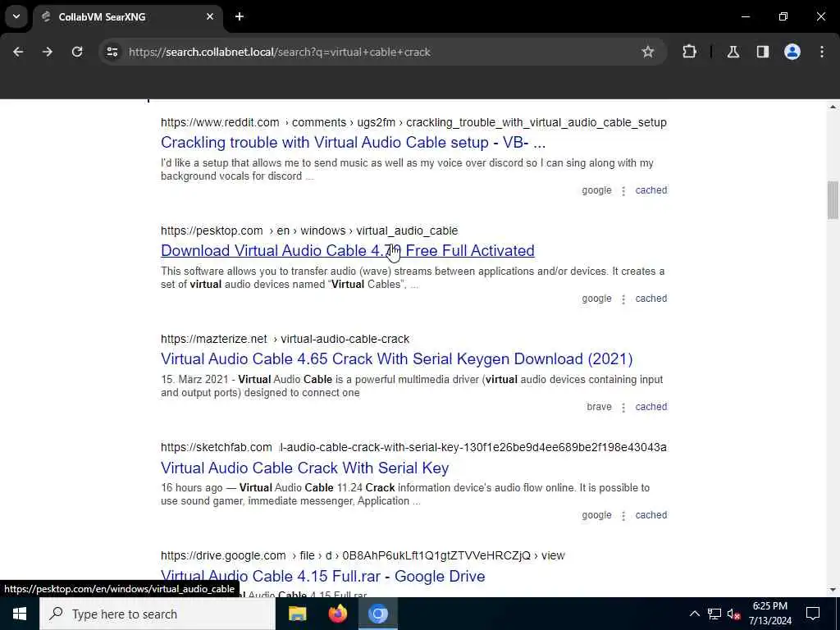
Task: Bookmark this page with the star icon
Action: (648, 52)
